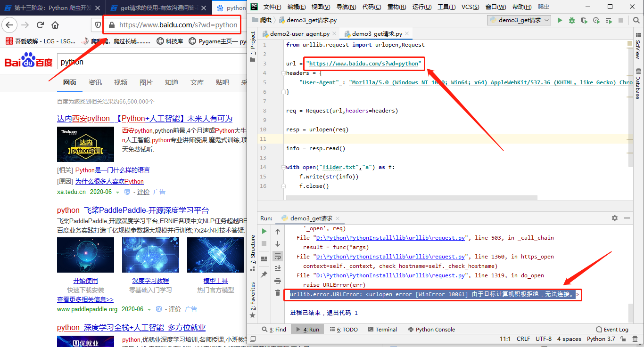Viewport: 644px width, 347px height.
Task: Reload the Baidu page
Action: coord(40,25)
